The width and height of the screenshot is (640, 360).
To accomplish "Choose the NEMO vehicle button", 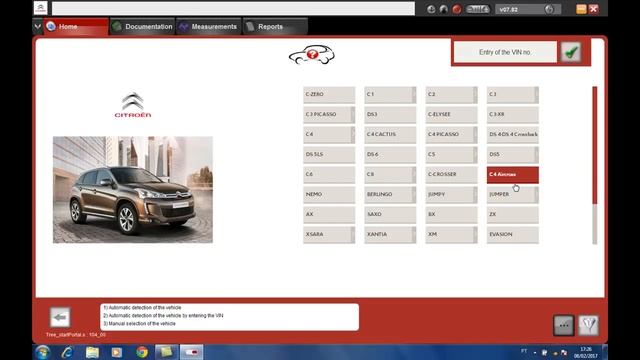I will (x=329, y=194).
